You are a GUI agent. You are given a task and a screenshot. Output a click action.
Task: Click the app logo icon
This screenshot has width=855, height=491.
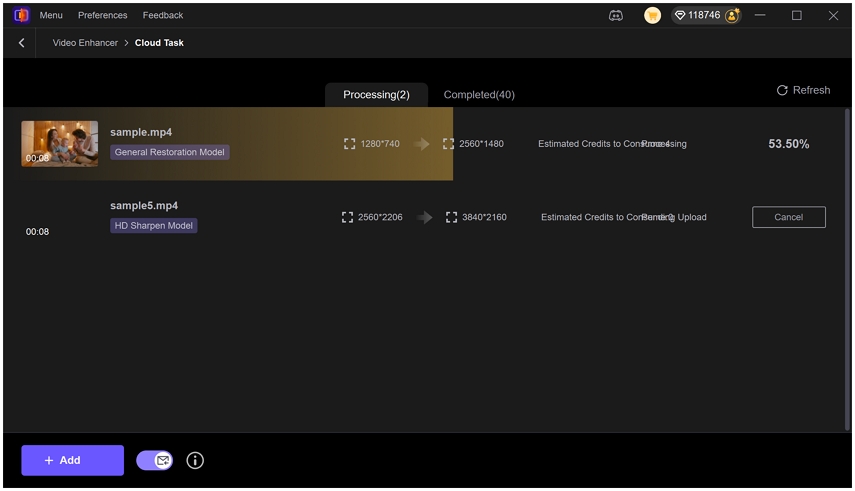coord(21,15)
